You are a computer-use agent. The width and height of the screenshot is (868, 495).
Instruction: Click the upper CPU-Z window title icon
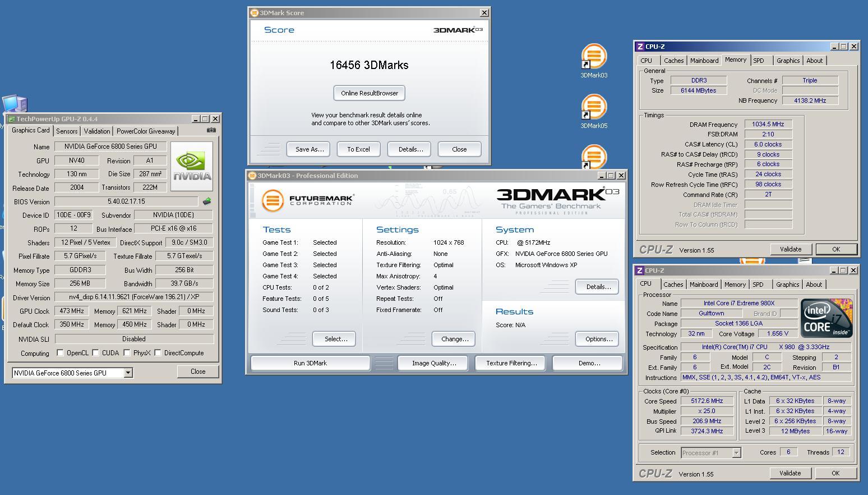coord(640,47)
